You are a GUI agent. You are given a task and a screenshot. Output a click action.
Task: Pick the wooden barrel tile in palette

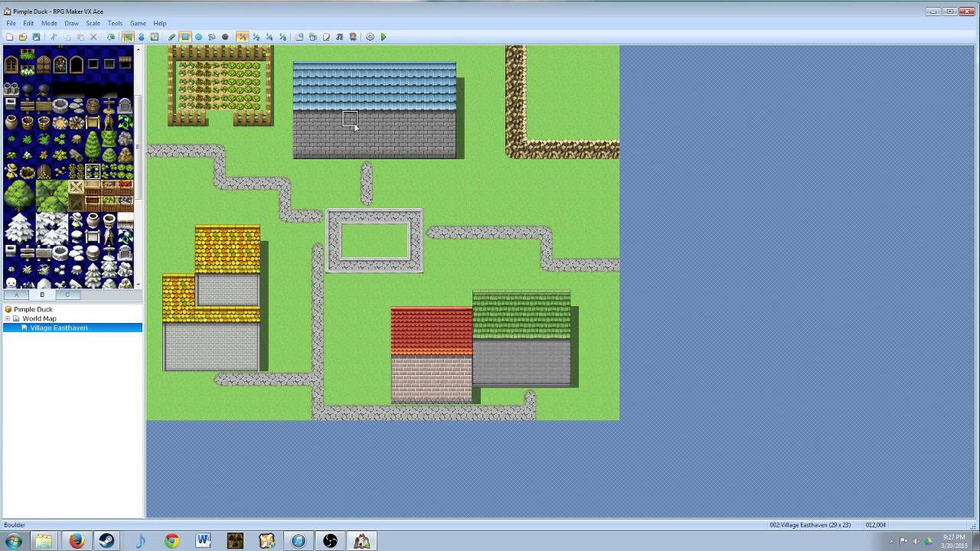pos(93,106)
